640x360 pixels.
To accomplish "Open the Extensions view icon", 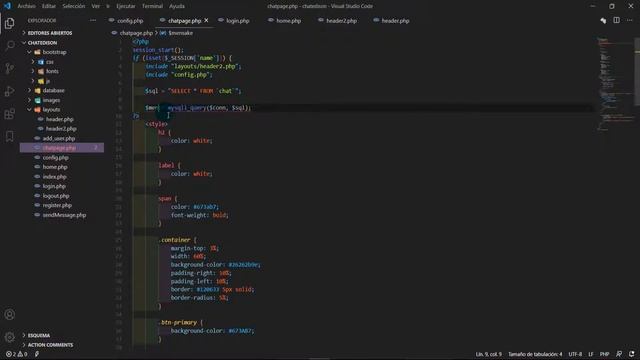I will [x=9, y=114].
